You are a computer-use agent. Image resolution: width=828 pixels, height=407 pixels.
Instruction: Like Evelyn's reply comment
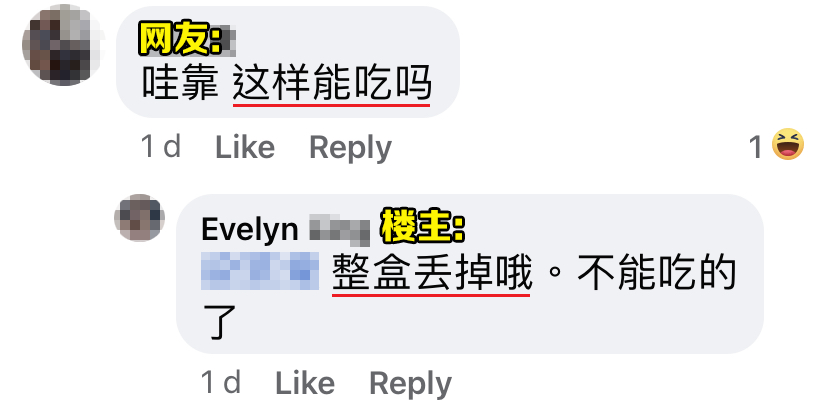coord(305,383)
